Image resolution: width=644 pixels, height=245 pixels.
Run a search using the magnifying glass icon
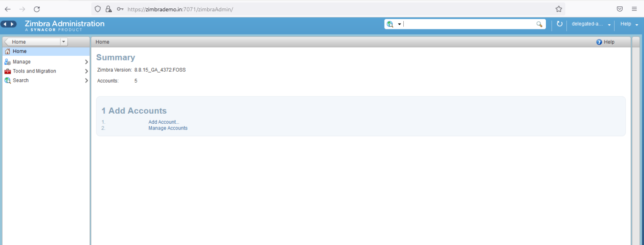coord(540,24)
